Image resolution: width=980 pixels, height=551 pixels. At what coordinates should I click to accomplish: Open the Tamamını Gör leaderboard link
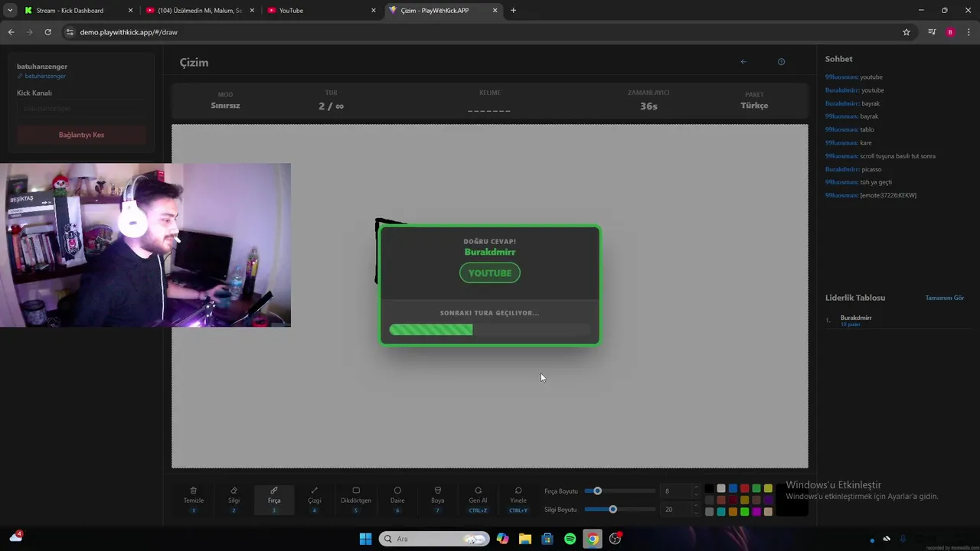point(944,298)
